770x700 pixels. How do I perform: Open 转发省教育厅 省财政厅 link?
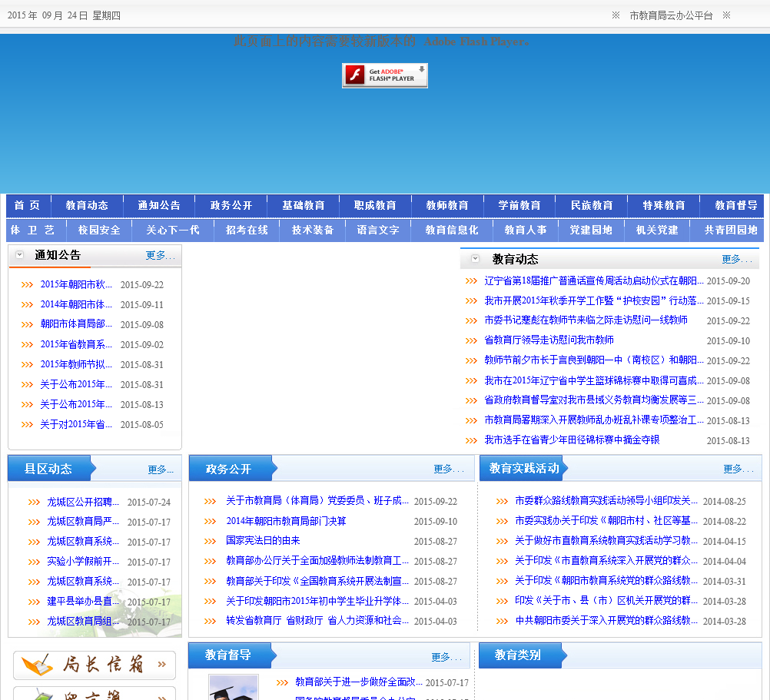click(317, 621)
